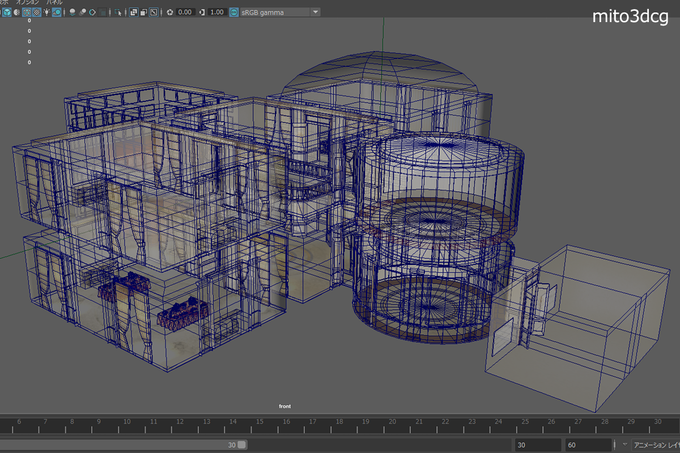Click the playback end field showing 30

538,445
